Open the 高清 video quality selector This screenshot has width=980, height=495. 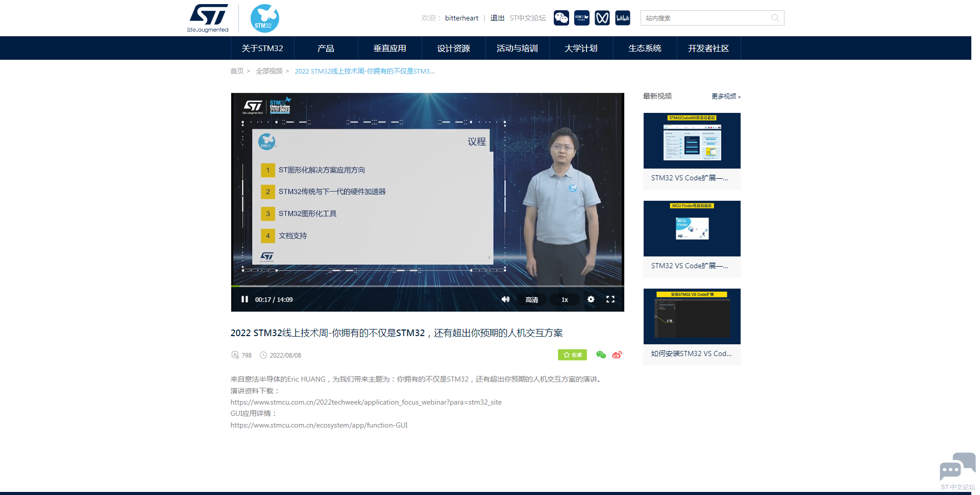[x=532, y=300]
